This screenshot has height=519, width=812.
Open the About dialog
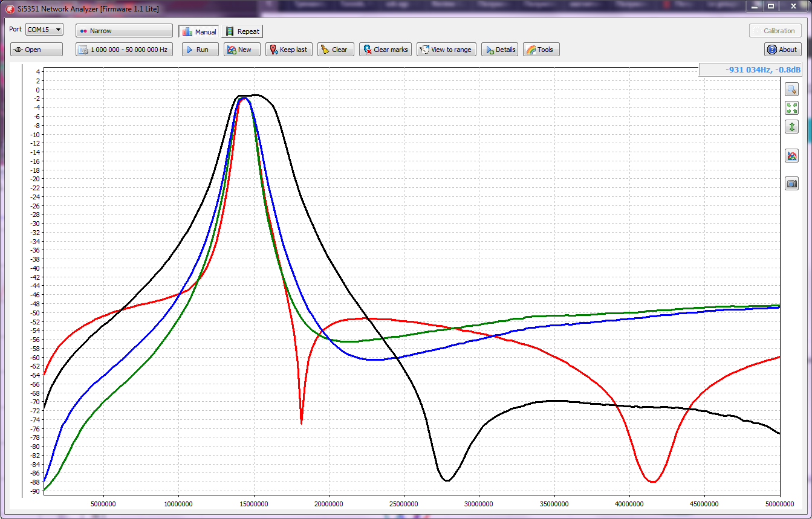782,50
